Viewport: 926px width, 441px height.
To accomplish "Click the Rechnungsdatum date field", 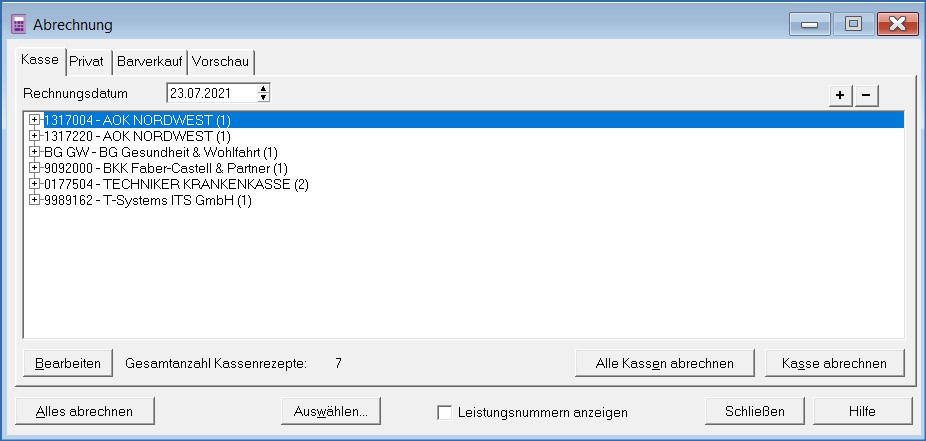I will pyautogui.click(x=210, y=94).
